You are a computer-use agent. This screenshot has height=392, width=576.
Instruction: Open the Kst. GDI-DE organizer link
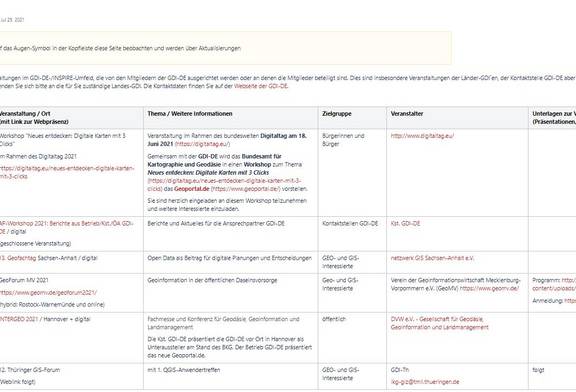click(x=405, y=223)
